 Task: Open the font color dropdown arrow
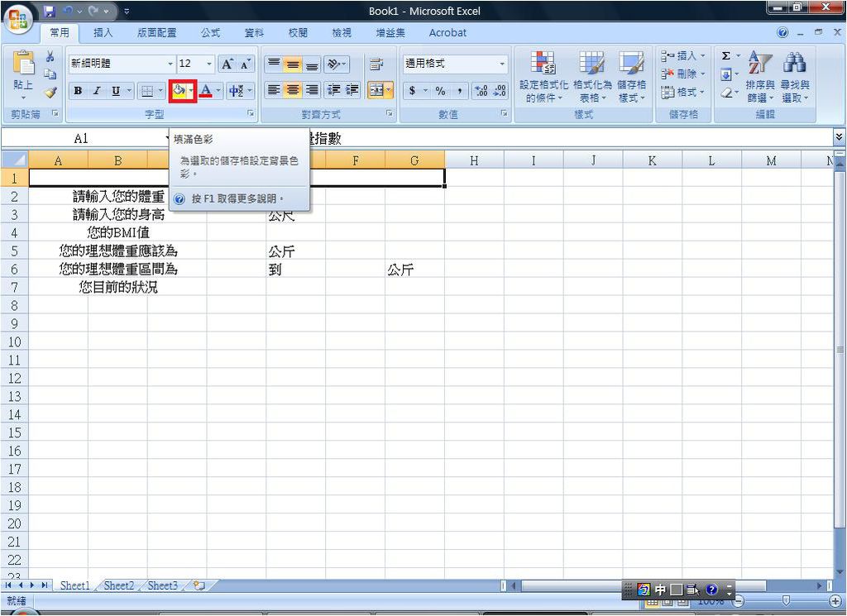coord(218,91)
